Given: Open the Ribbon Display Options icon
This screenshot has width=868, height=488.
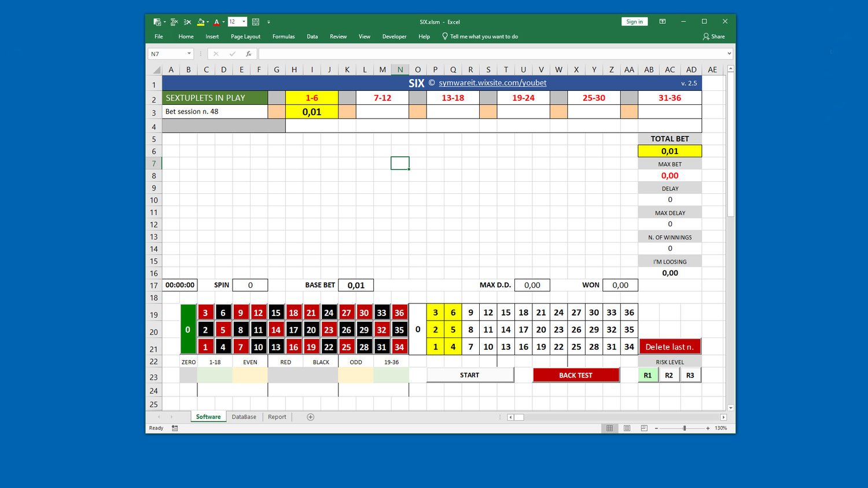Looking at the screenshot, I should click(x=663, y=21).
